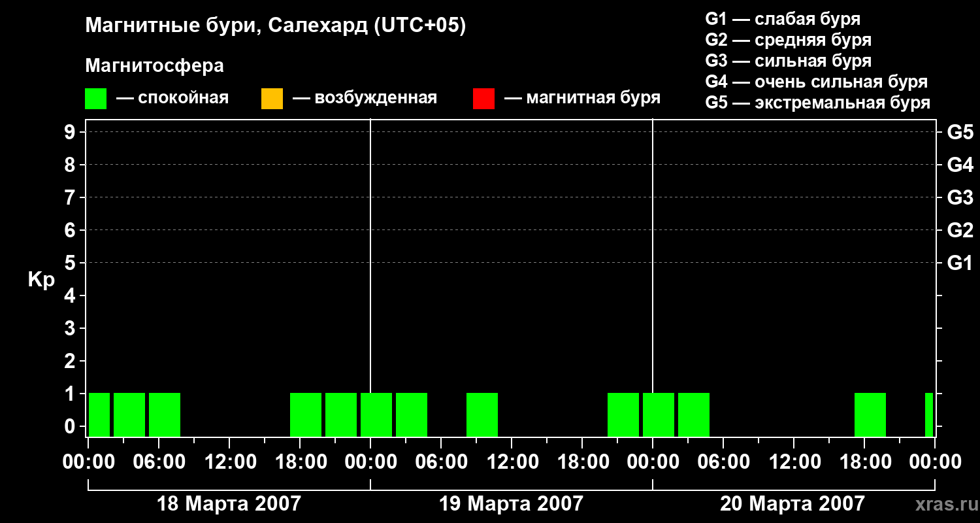
Task: Click legend line 'G3 — сильная буря'
Action: 789,61
